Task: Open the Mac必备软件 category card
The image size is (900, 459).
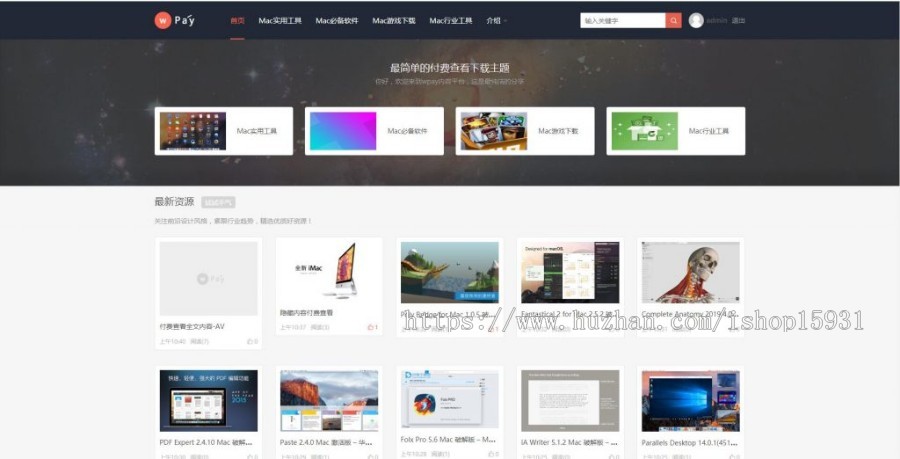Action: [x=374, y=131]
